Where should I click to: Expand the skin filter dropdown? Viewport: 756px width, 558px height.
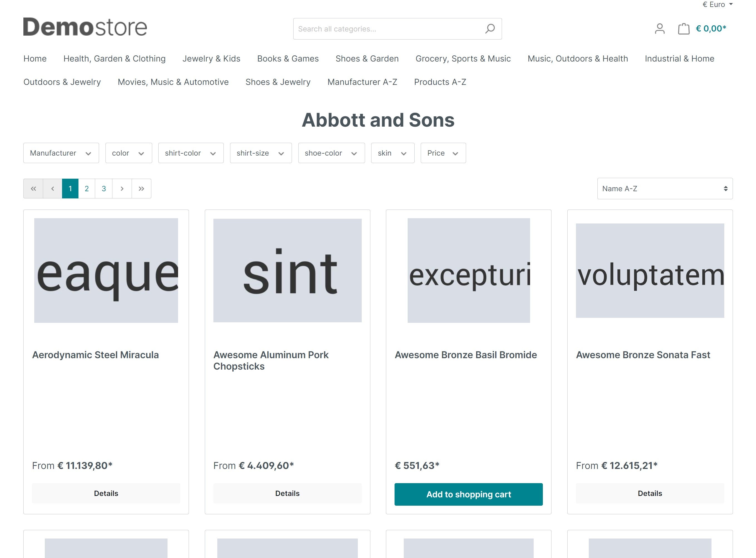(392, 153)
